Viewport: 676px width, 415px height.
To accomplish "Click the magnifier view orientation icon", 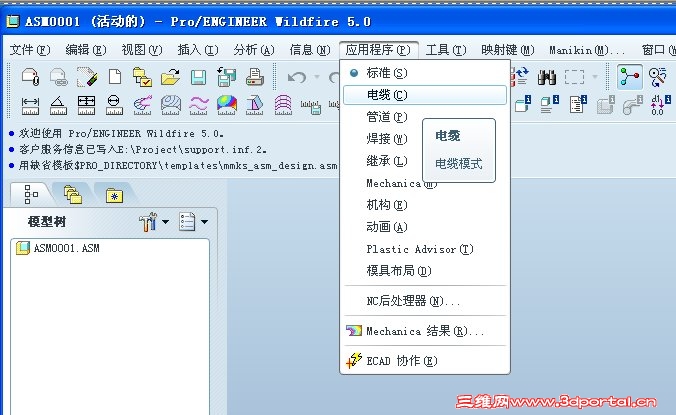I will [x=658, y=78].
